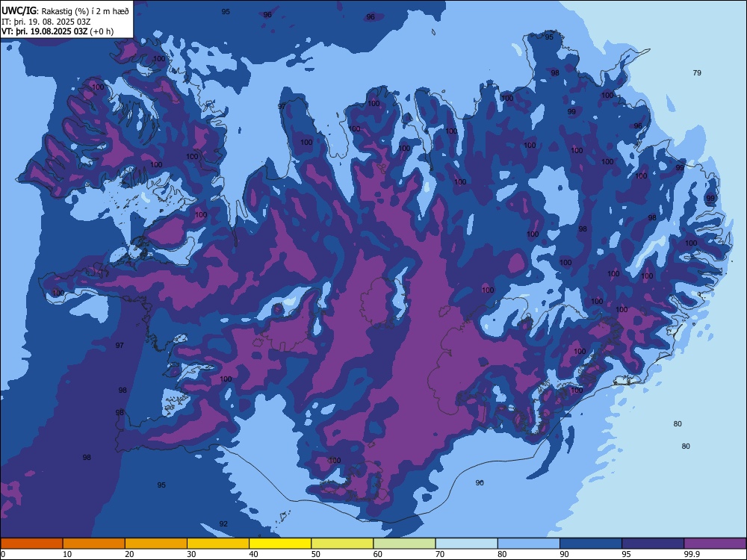
Task: Click the legend tick label '70'
Action: 440,554
